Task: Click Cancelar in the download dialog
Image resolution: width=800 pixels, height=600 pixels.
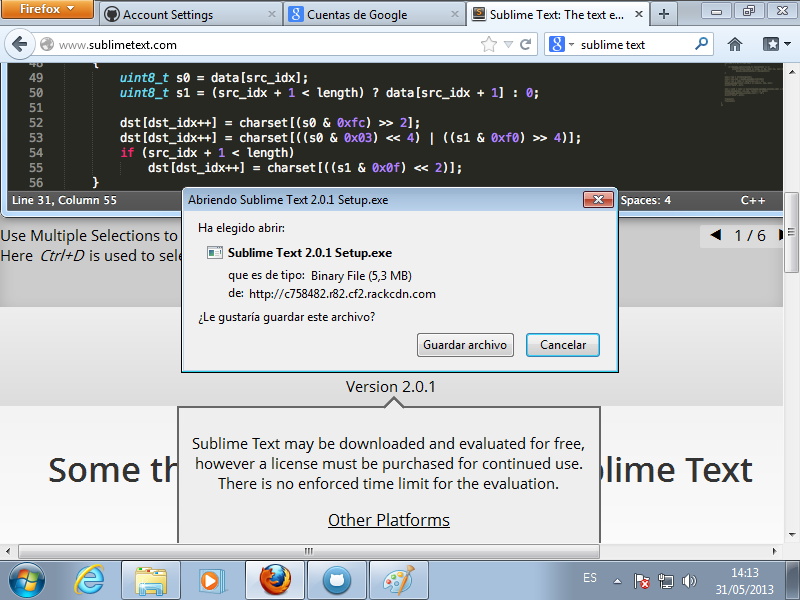Action: (x=563, y=345)
